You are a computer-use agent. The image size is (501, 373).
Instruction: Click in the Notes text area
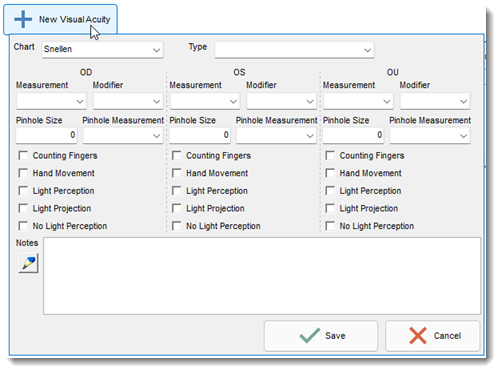tap(262, 276)
